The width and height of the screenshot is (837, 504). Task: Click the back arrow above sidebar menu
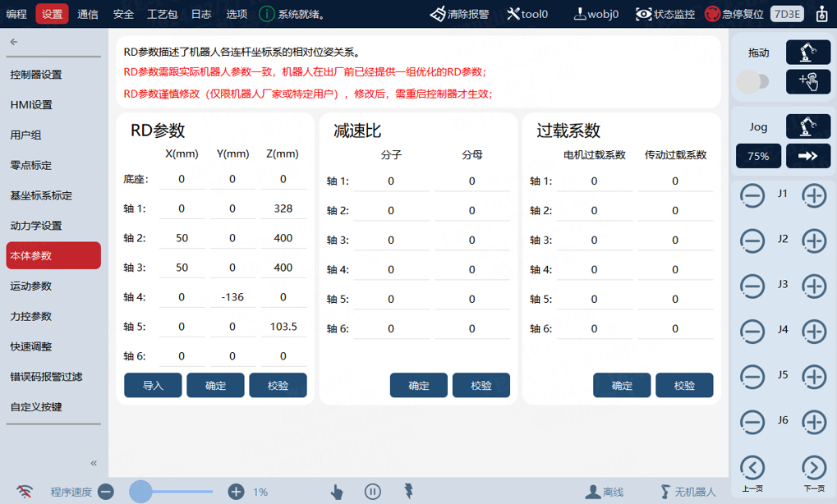[14, 42]
